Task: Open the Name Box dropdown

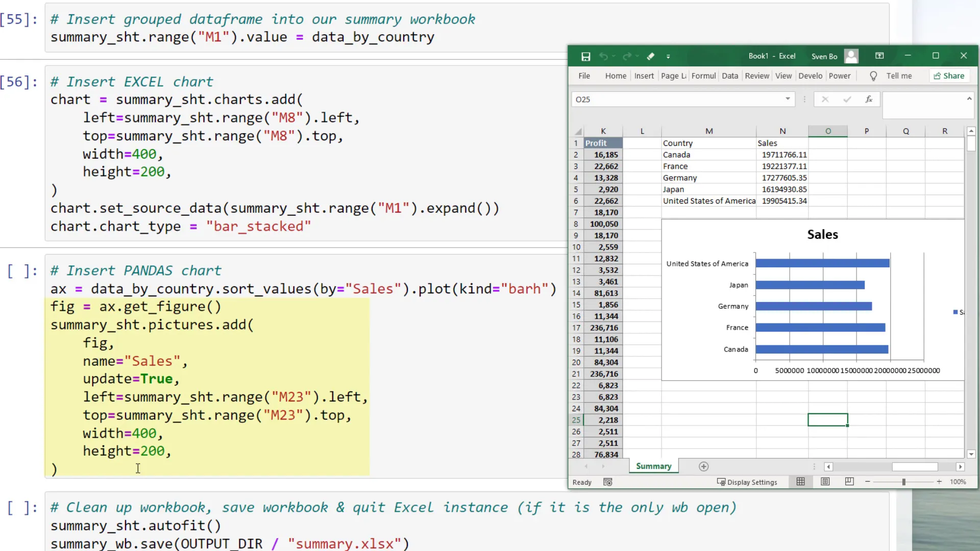Action: click(788, 99)
